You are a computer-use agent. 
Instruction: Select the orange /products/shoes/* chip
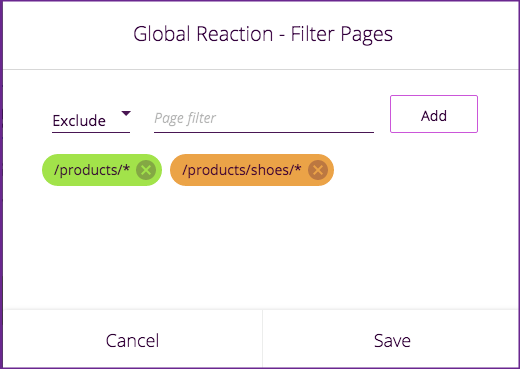pyautogui.click(x=252, y=170)
